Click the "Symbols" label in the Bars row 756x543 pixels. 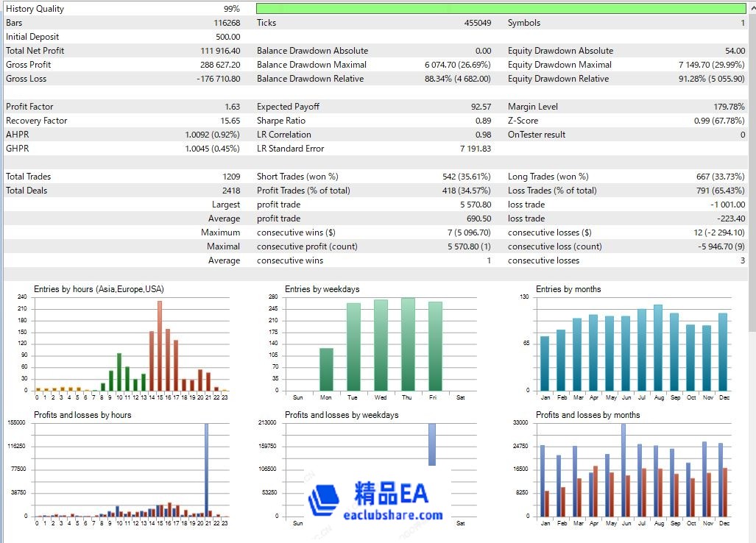click(524, 23)
